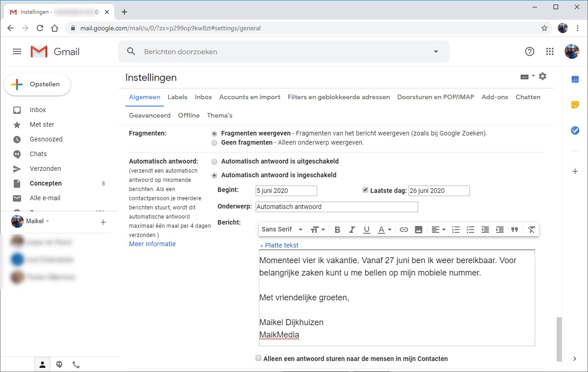Select Automatisch antwoord is ingeschakeld

click(x=214, y=175)
